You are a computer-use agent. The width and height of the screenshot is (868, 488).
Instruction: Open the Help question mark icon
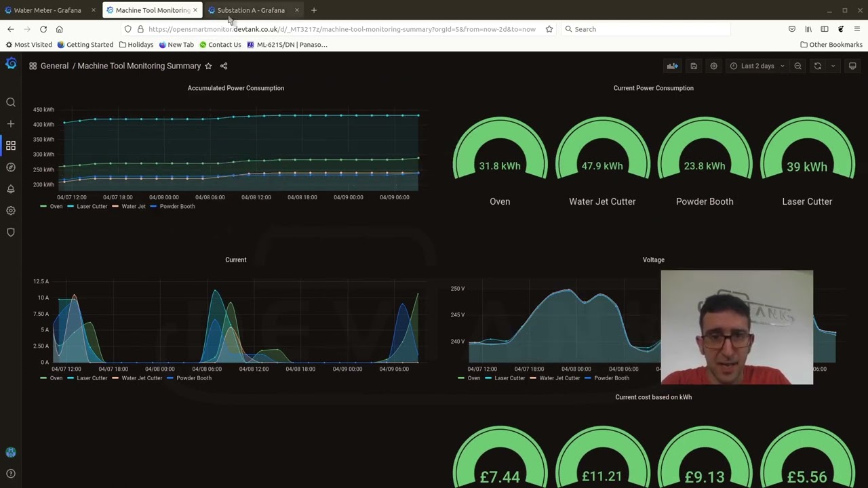[x=11, y=474]
